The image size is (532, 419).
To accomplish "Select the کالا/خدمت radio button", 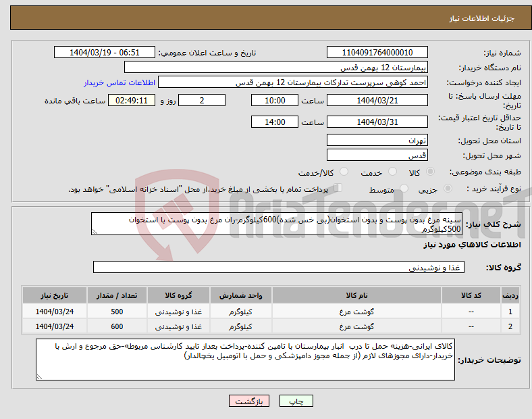I will (x=344, y=172).
